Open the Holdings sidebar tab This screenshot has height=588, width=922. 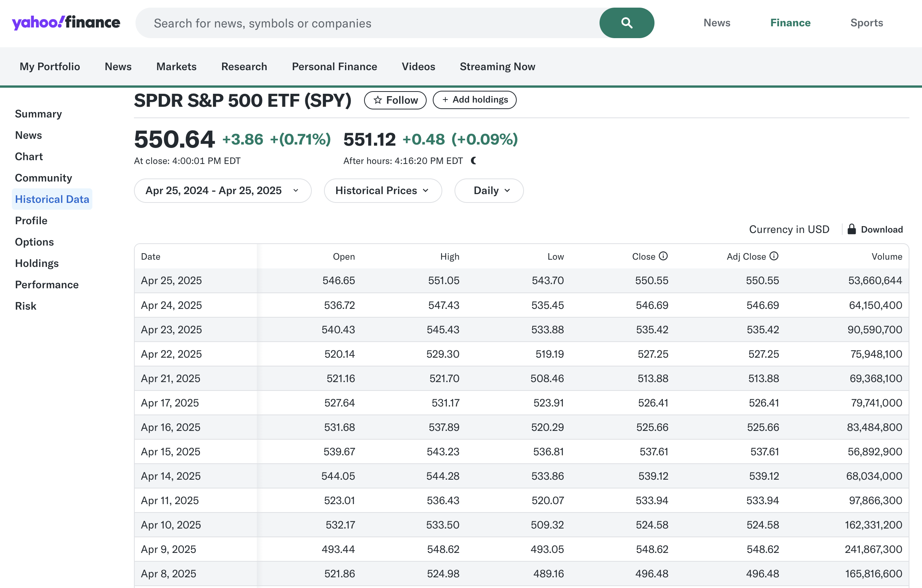[37, 263]
